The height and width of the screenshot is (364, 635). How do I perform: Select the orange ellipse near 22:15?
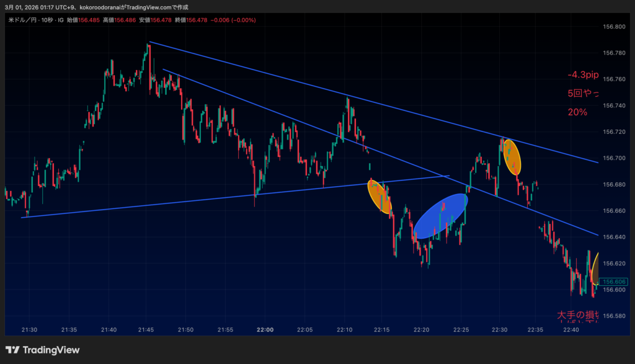pos(380,197)
